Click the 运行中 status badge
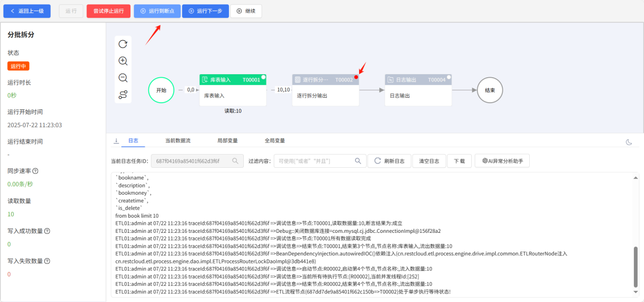644x302 pixels. (18, 66)
